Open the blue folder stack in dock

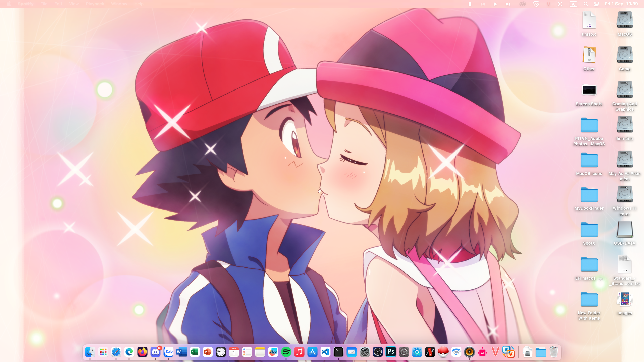pos(541,352)
